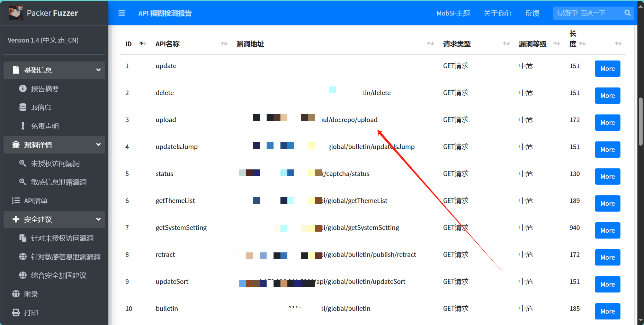Select the getSystemSetting API name cell
Image resolution: width=644 pixels, height=325 pixels.
pos(181,228)
